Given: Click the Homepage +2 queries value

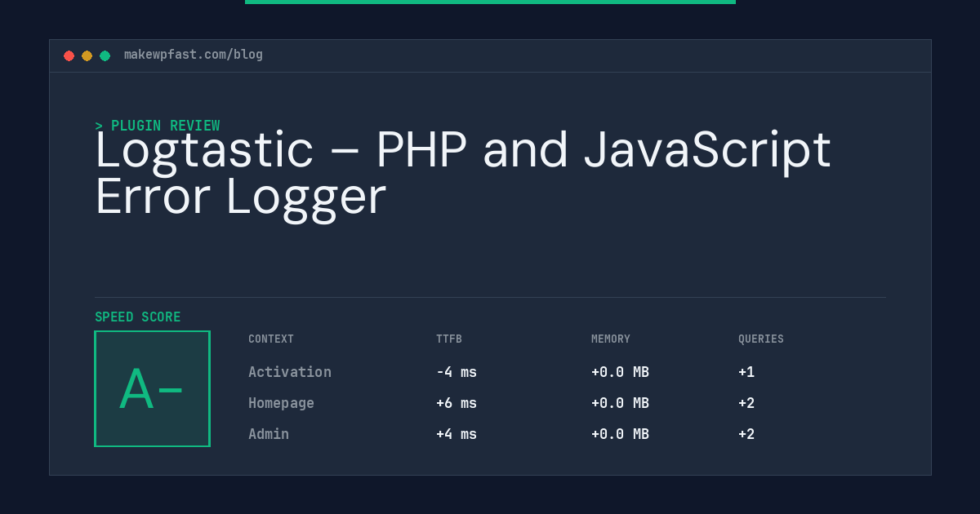Looking at the screenshot, I should click(746, 403).
